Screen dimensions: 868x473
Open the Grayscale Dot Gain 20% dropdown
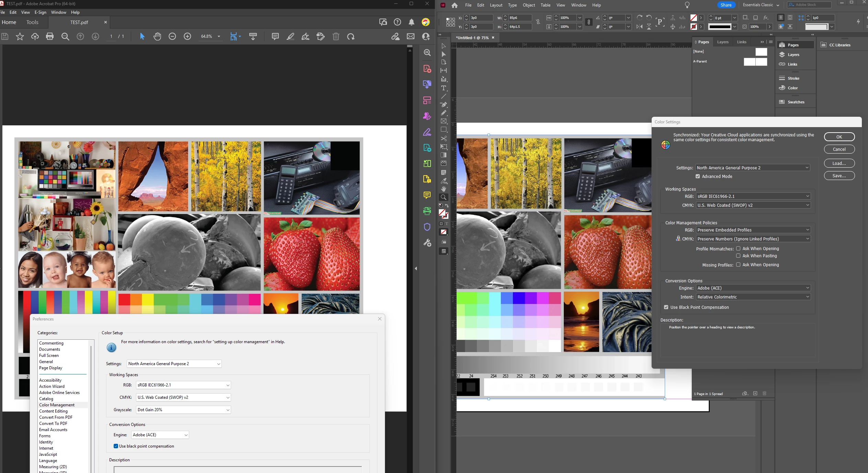(183, 409)
